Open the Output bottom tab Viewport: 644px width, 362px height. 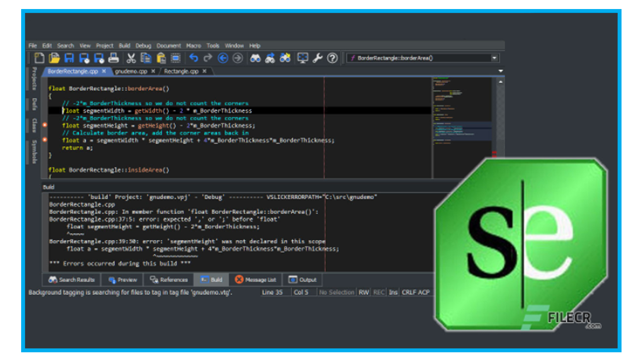302,280
